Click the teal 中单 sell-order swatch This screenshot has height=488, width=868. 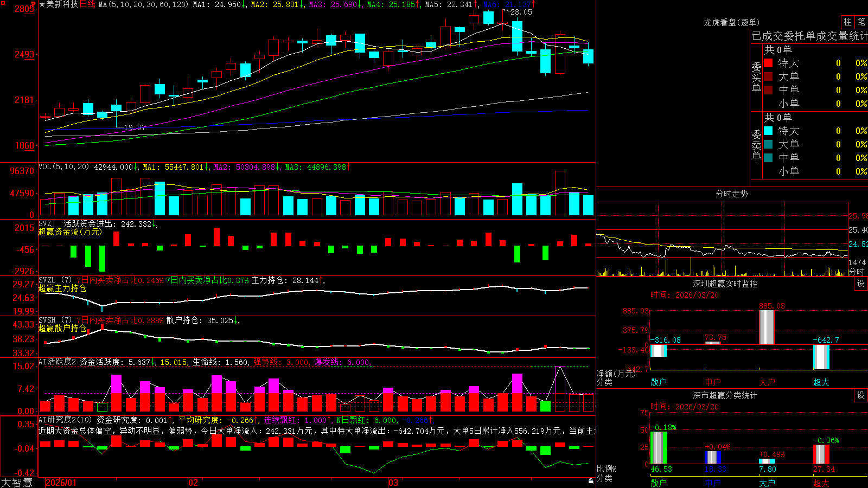pos(768,158)
